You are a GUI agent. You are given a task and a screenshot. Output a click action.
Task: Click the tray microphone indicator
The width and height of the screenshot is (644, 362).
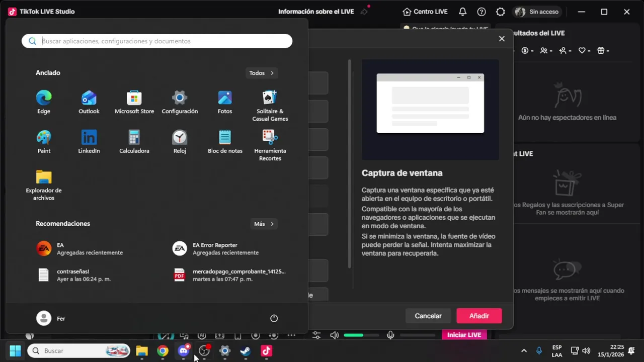[x=539, y=350]
